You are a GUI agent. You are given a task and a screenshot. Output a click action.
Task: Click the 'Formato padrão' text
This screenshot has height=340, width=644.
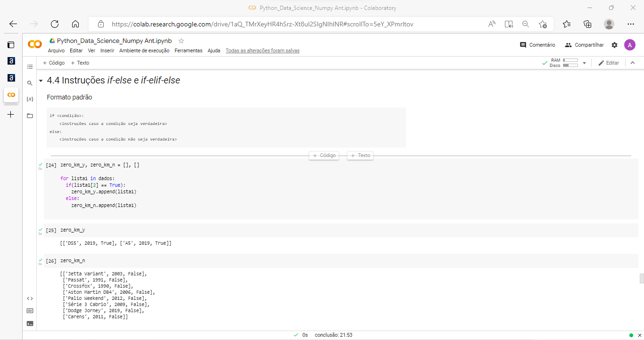70,97
